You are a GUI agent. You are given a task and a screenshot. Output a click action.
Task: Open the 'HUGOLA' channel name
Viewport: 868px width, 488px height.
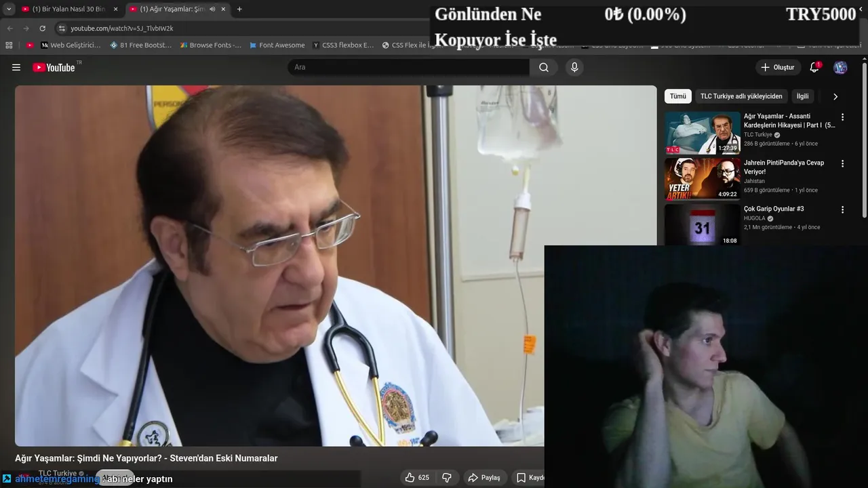click(x=755, y=218)
